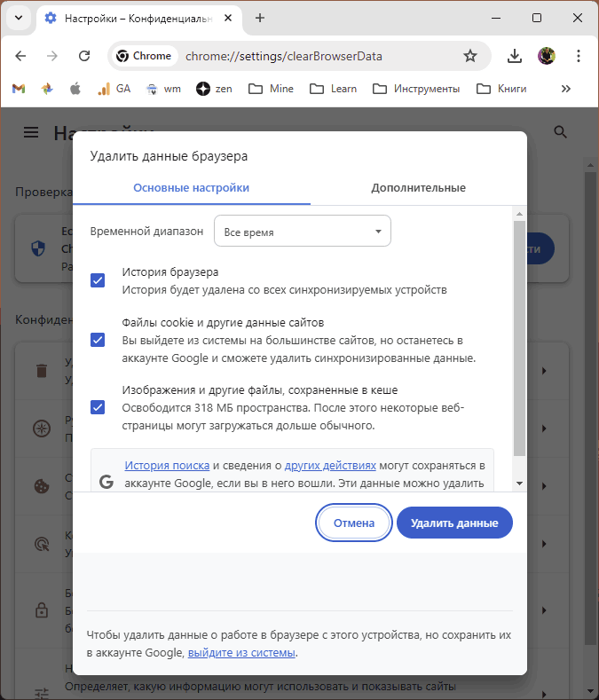
Task: Click the dialog scrollbar thumb
Action: pyautogui.click(x=519, y=338)
